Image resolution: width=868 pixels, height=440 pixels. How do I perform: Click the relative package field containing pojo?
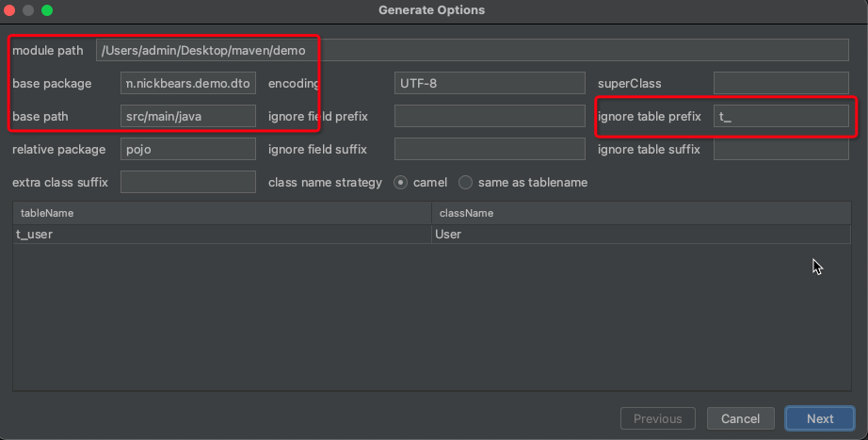point(188,149)
